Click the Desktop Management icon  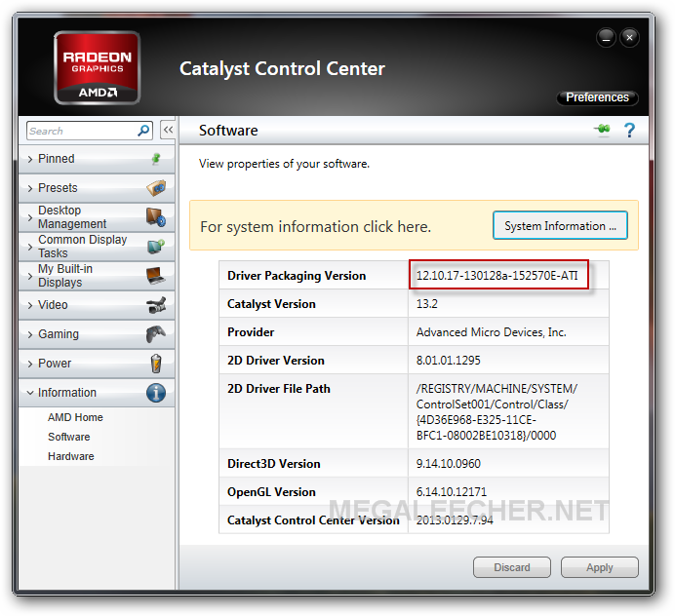click(156, 216)
